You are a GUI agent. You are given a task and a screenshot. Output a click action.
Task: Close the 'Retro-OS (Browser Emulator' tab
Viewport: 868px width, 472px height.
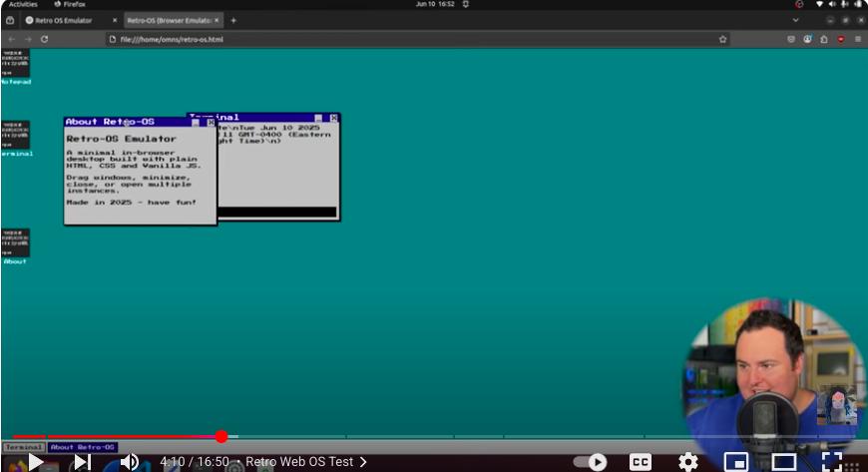pyautogui.click(x=217, y=21)
